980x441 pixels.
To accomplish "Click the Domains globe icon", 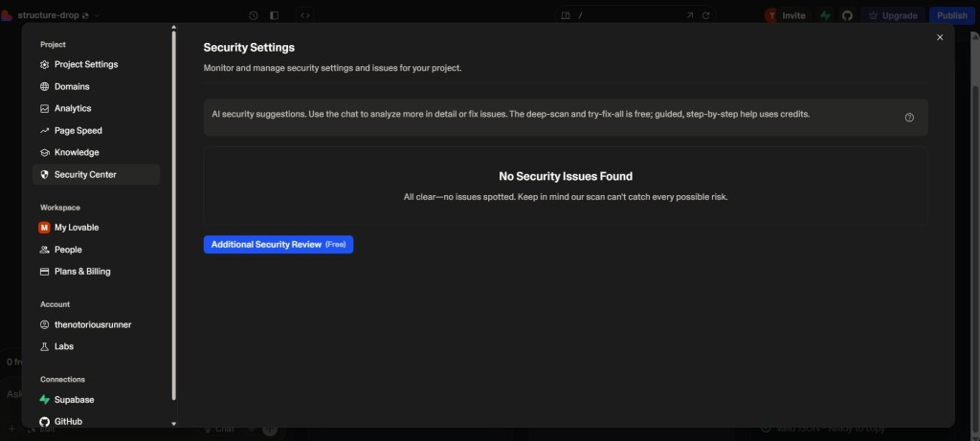I will tap(44, 87).
